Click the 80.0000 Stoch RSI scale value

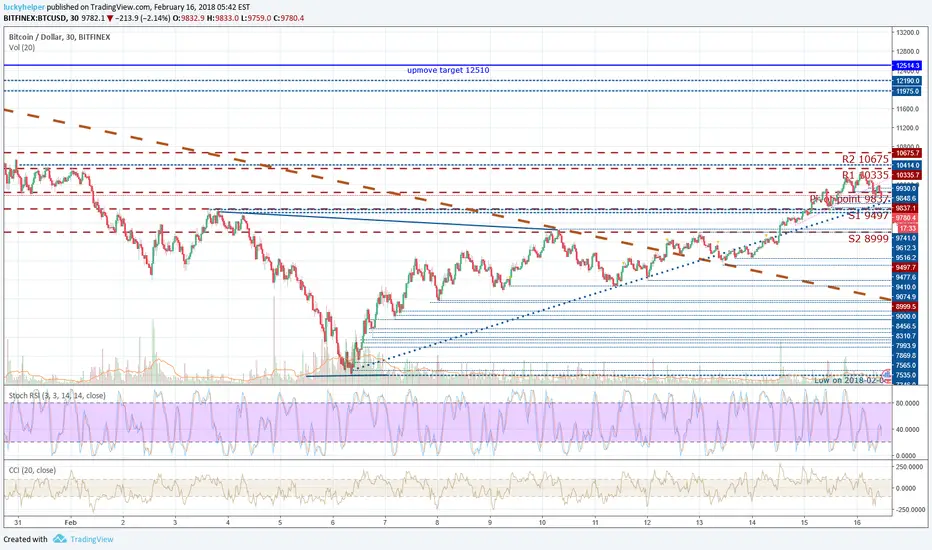907,403
